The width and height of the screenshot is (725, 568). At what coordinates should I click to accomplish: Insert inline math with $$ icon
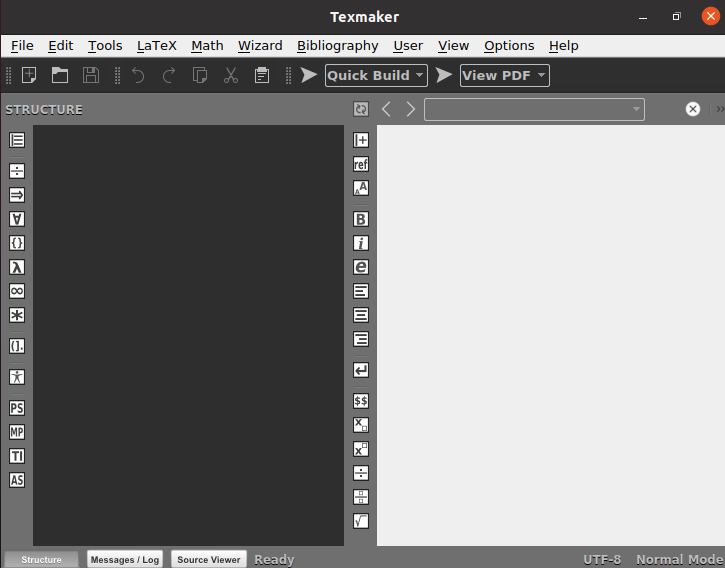pyautogui.click(x=361, y=401)
